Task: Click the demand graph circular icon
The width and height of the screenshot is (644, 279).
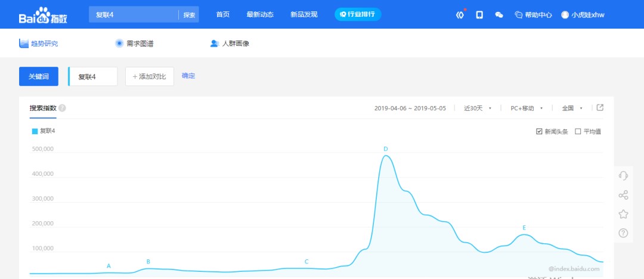Action: (119, 43)
